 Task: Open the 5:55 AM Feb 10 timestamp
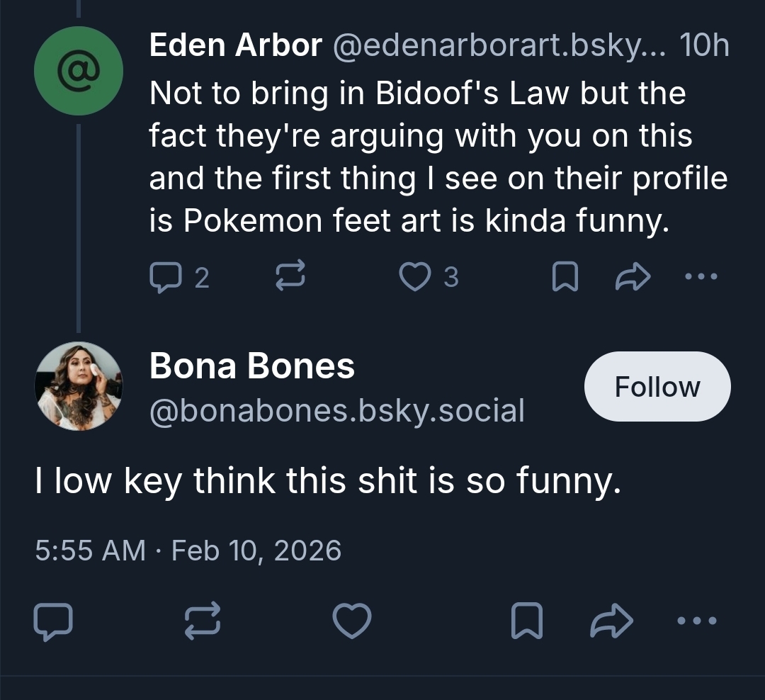pyautogui.click(x=188, y=551)
